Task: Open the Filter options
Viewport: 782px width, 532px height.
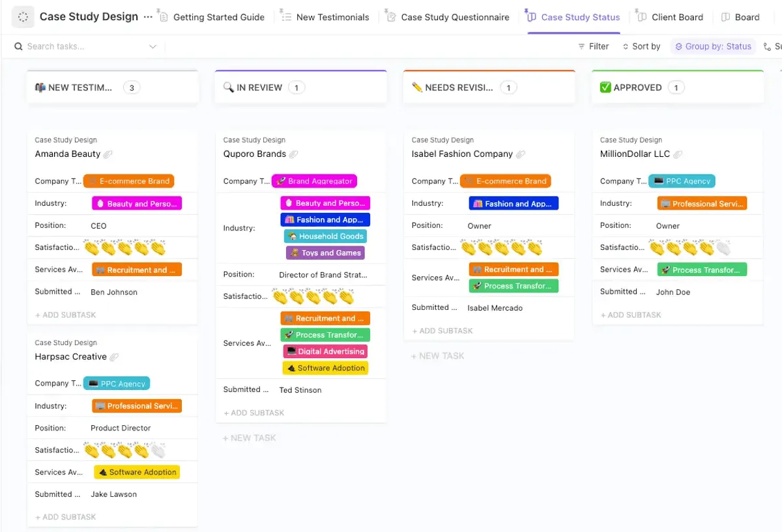Action: point(593,46)
